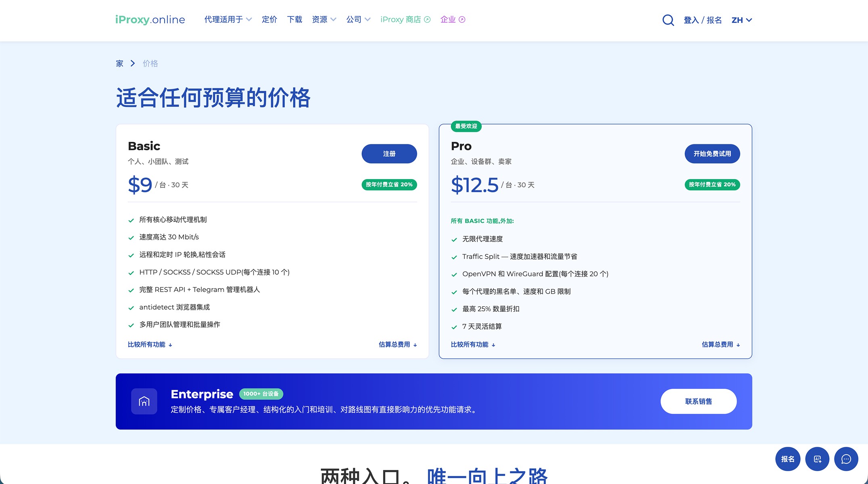868x484 pixels.
Task: Click the checkmark beside 7 天灵活结算
Action: point(454,327)
